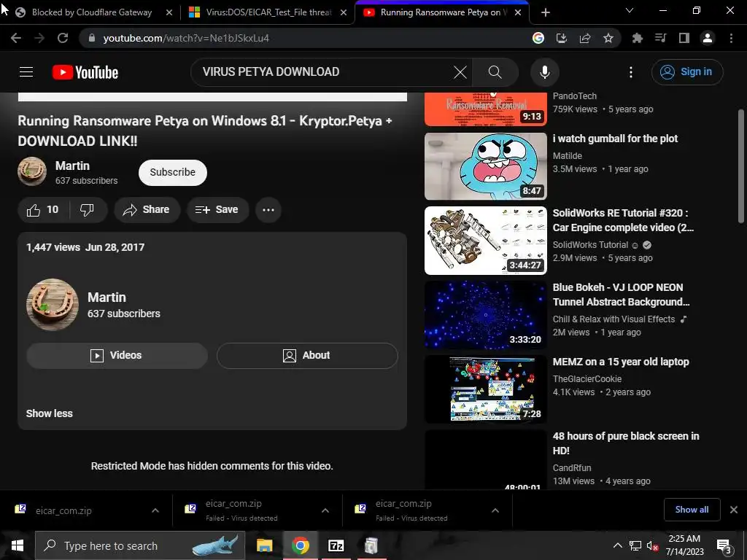Toggle Chrome side panel
Viewport: 747px width, 560px height.
point(684,38)
